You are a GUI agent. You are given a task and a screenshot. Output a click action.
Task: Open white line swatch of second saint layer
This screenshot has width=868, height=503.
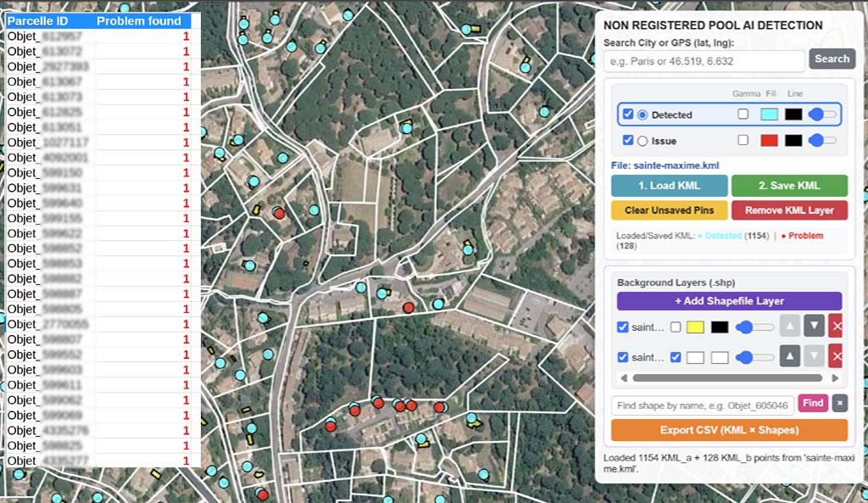[720, 357]
